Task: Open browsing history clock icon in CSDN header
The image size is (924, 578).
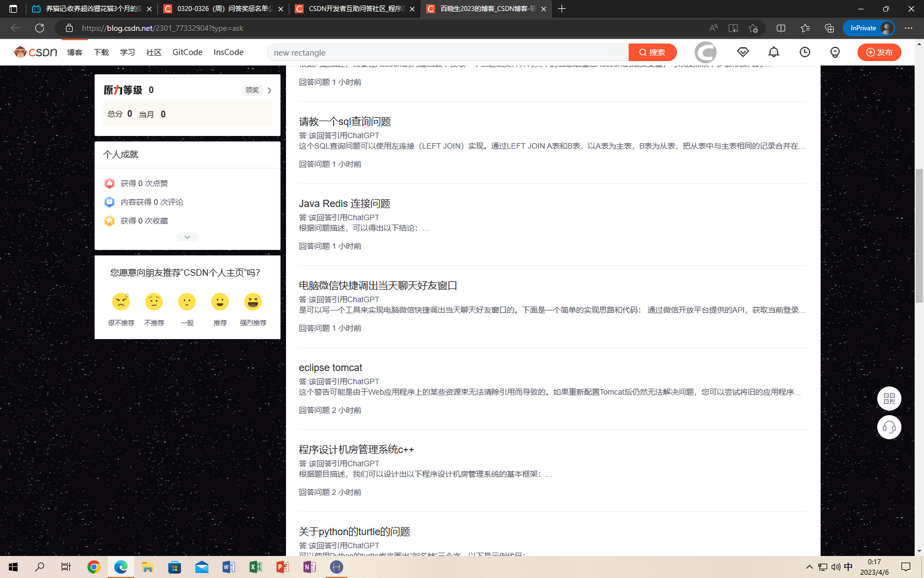Action: click(x=805, y=52)
